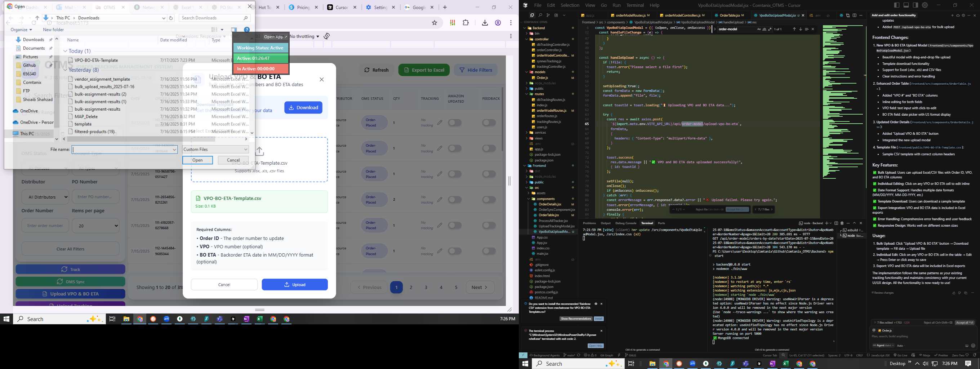980x369 pixels.
Task: Start a new chat in Cursor AI pane
Action: pos(952,15)
